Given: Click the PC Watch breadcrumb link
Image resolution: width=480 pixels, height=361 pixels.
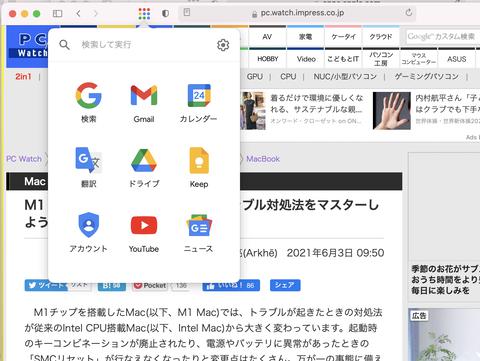Looking at the screenshot, I should tap(24, 159).
